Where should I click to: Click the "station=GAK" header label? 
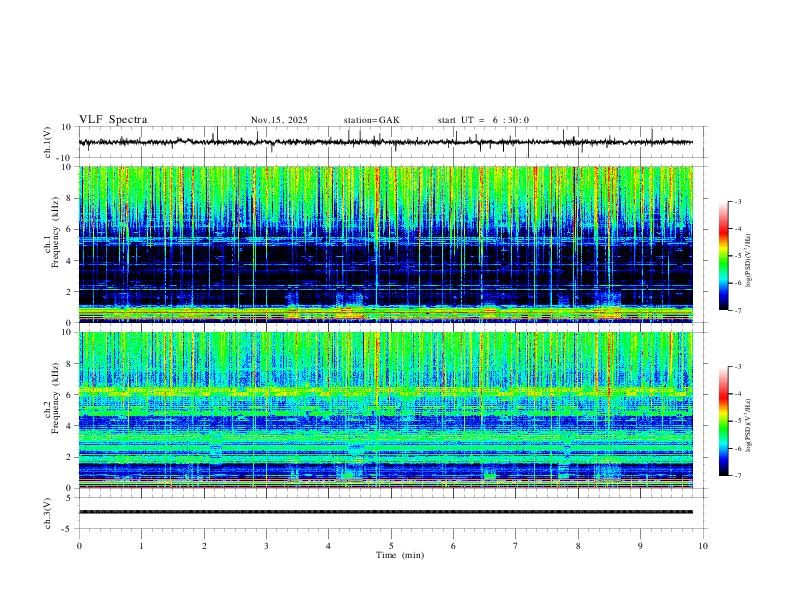(372, 120)
